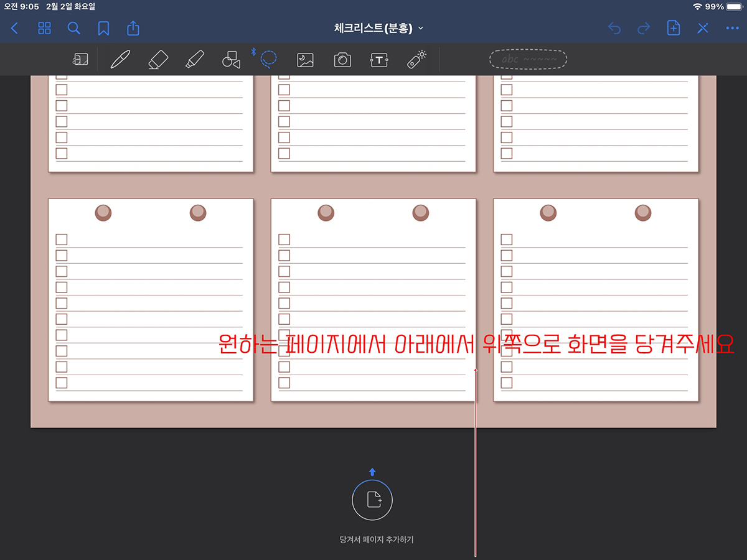Select the Lasso selection tool
Image resolution: width=747 pixels, height=560 pixels.
point(268,58)
